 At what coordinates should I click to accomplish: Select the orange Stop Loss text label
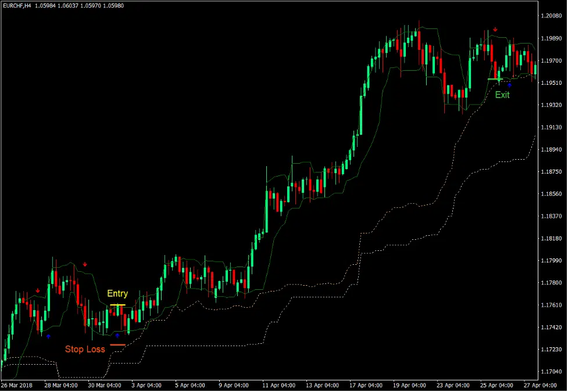[85, 349]
